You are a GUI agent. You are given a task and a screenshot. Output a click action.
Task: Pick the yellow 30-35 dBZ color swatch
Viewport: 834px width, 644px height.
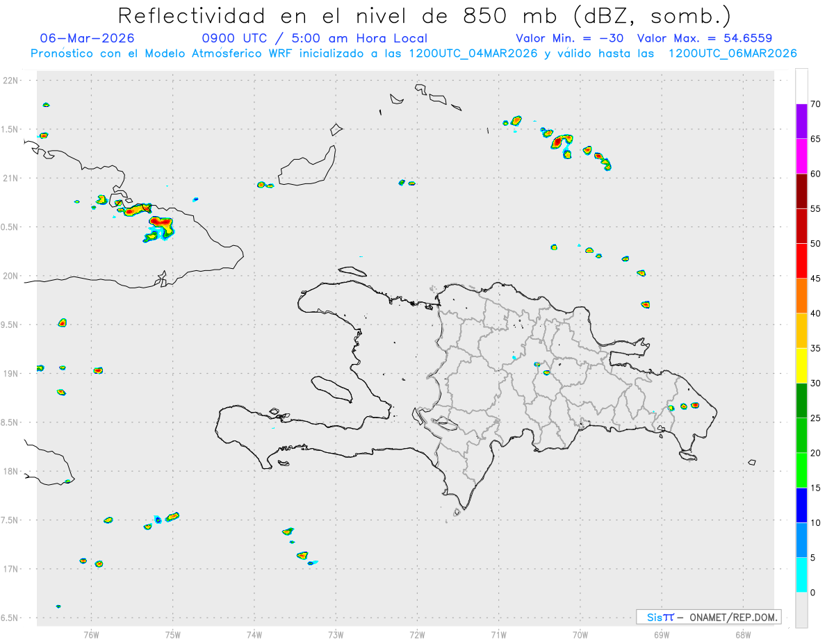coord(801,365)
